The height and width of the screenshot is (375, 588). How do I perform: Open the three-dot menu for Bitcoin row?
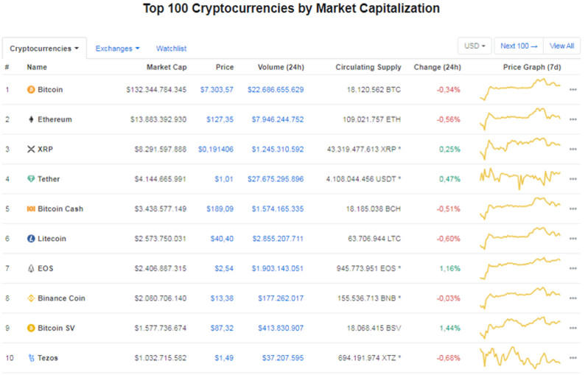tap(573, 89)
